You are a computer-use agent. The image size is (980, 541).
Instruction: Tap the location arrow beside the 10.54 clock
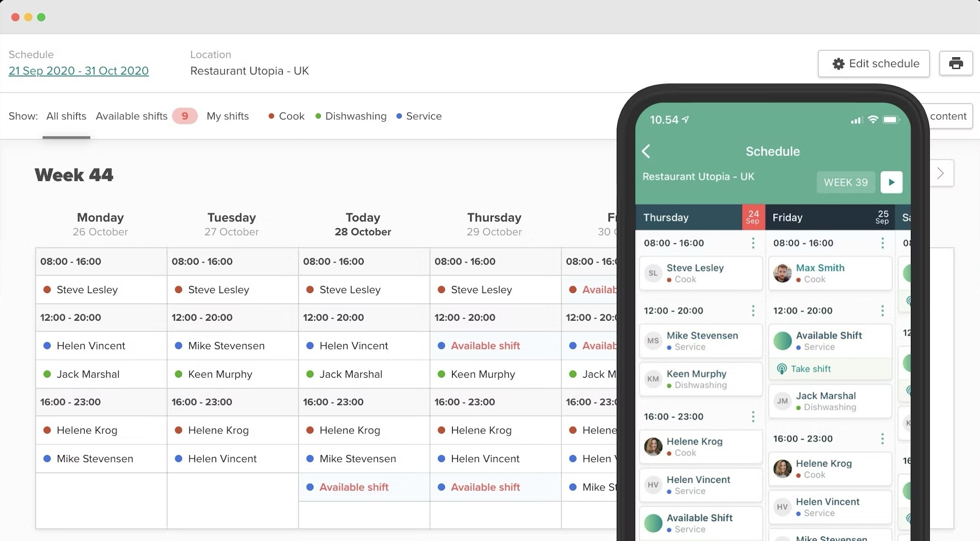click(x=685, y=119)
